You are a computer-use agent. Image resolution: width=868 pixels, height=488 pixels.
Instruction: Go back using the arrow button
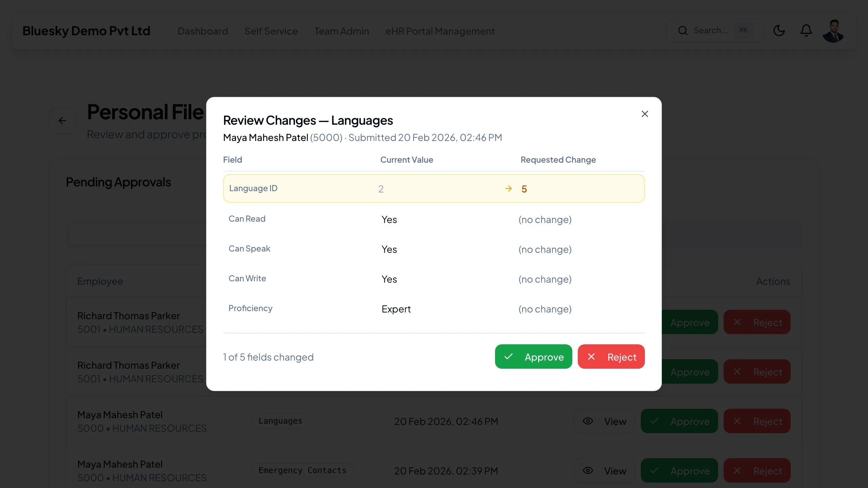tap(62, 121)
